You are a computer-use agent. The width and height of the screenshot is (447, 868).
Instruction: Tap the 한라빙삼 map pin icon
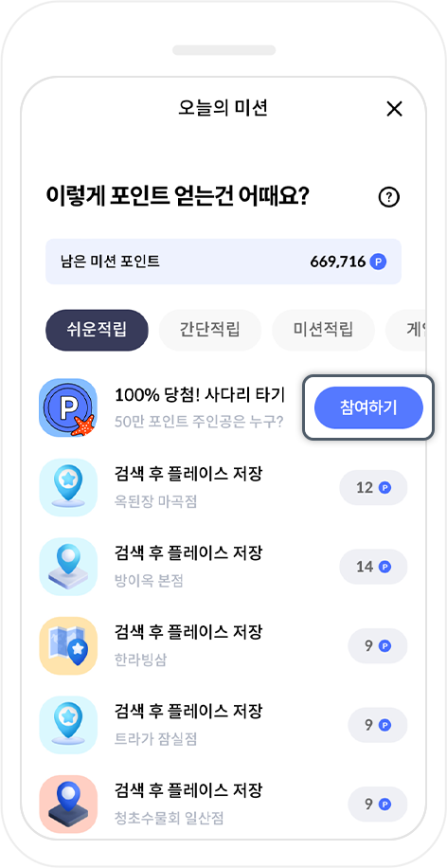[x=68, y=645]
